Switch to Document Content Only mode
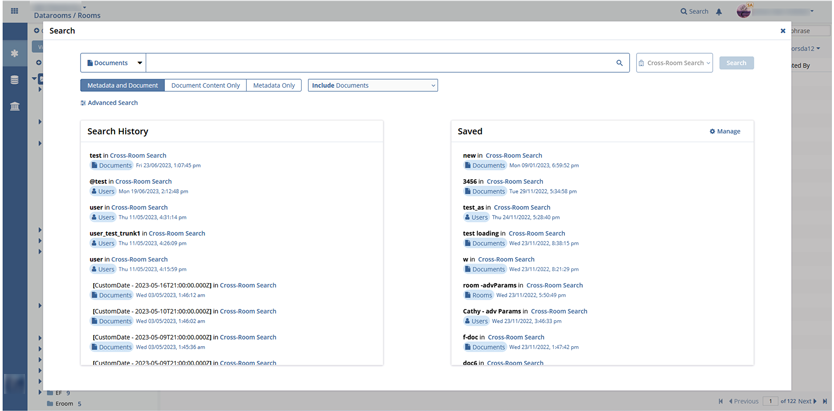This screenshot has height=411, width=834. pos(205,86)
